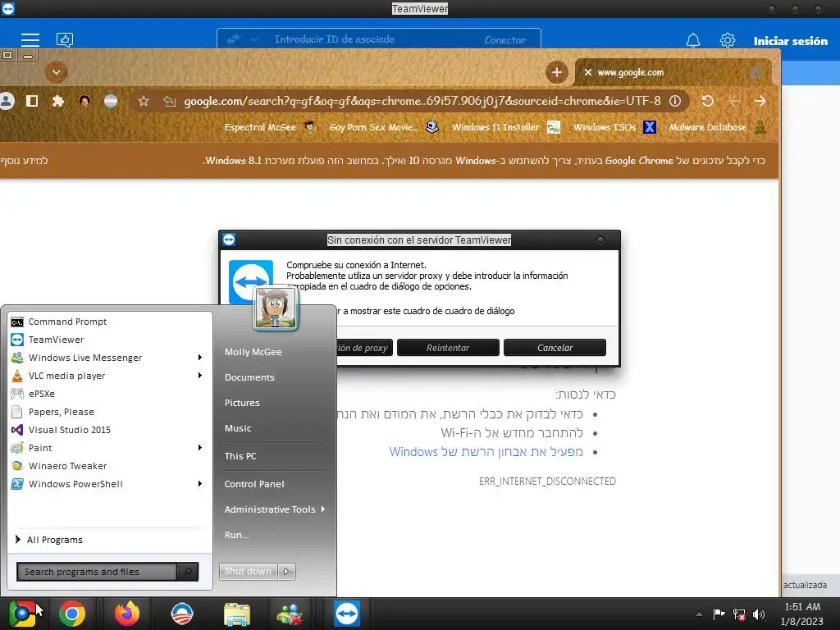This screenshot has width=840, height=630.
Task: Open File Explorer from taskbar
Action: (x=237, y=614)
